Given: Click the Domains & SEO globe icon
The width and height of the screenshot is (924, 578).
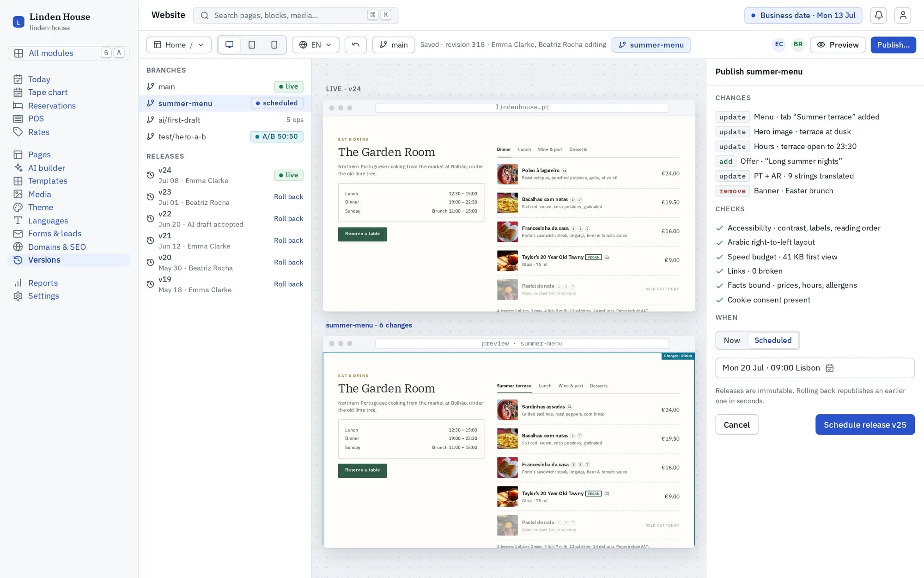Looking at the screenshot, I should [18, 247].
